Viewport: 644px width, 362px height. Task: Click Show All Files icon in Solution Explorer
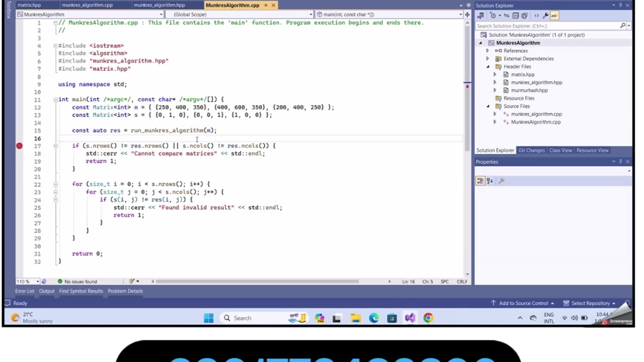[x=524, y=16]
